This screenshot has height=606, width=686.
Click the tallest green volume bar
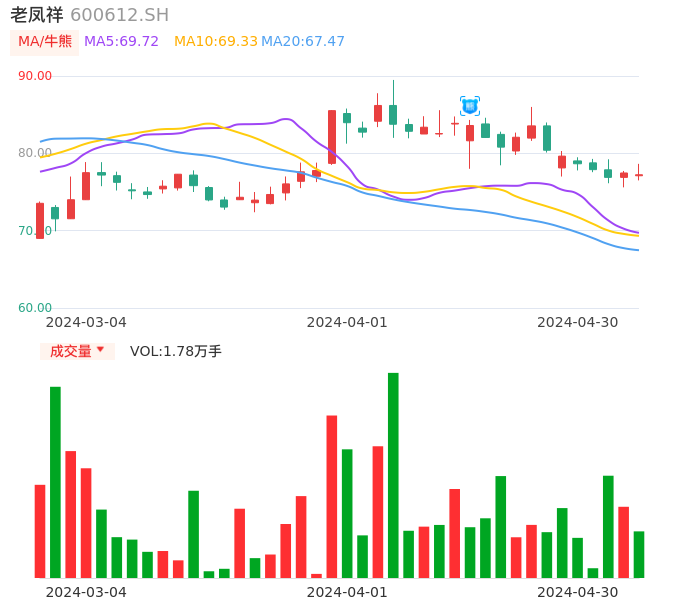click(x=393, y=475)
